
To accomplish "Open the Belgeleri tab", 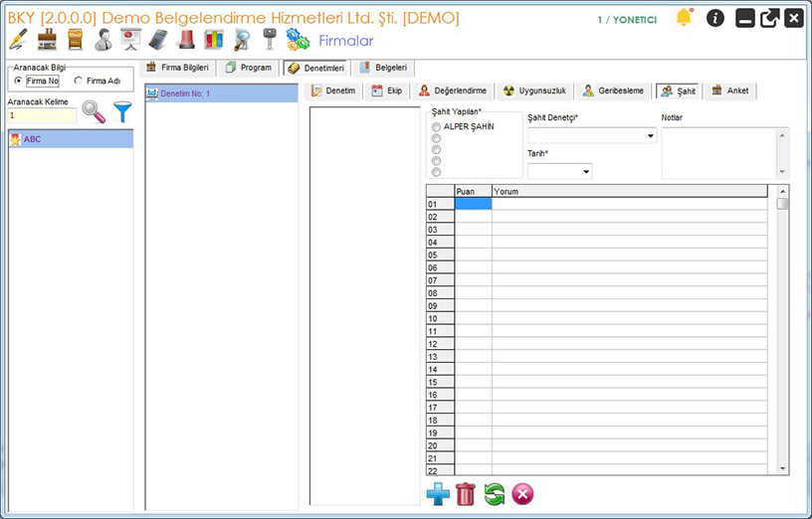I will pos(384,68).
